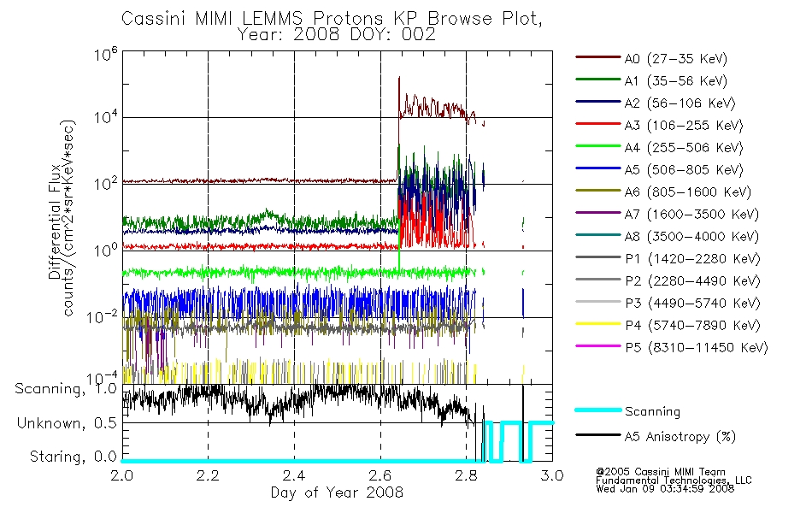Click the A7 (1600-3500 KeV) legend label
The height and width of the screenshot is (513, 812).
(x=691, y=215)
